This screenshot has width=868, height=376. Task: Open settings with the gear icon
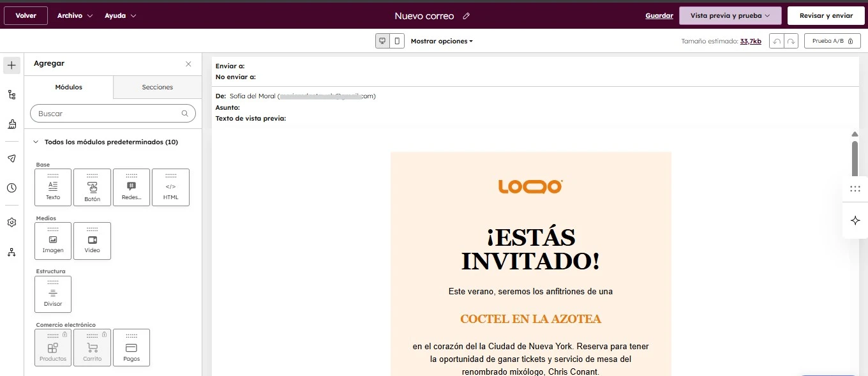click(x=11, y=222)
